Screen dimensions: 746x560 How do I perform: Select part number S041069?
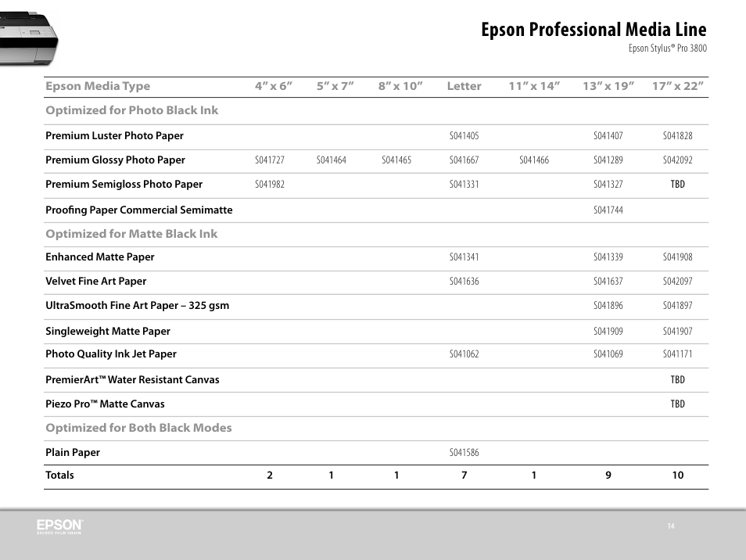pyautogui.click(x=608, y=354)
